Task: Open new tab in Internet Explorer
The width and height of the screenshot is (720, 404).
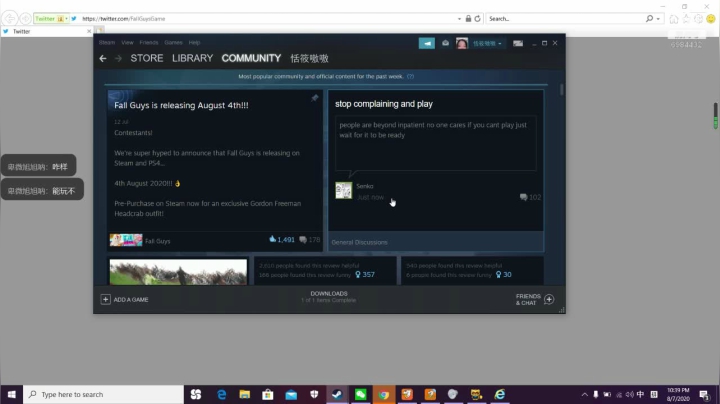Action: (x=100, y=30)
